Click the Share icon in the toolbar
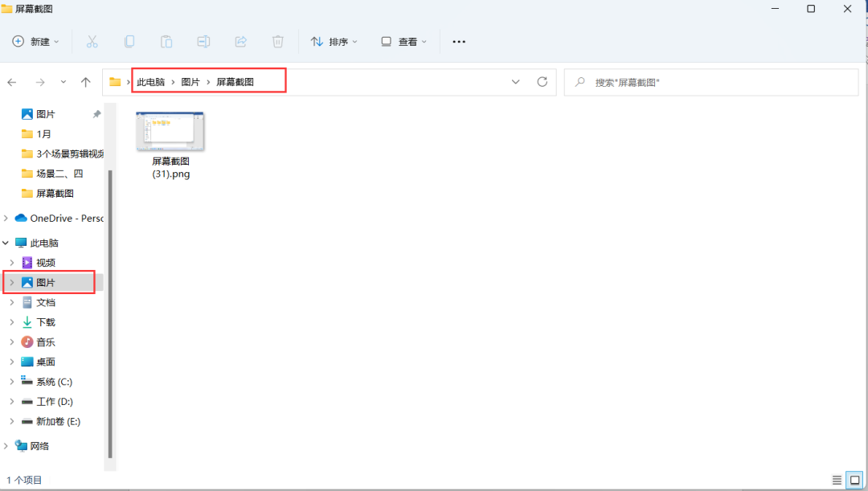Screen dimensions: 868x491 click(x=240, y=41)
